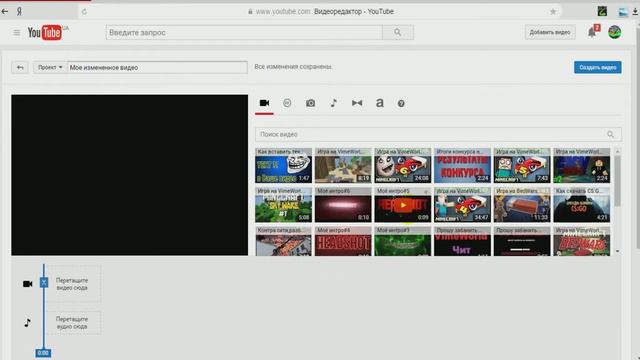
Task: Open the Creative Commons videos tab
Action: pos(287,103)
